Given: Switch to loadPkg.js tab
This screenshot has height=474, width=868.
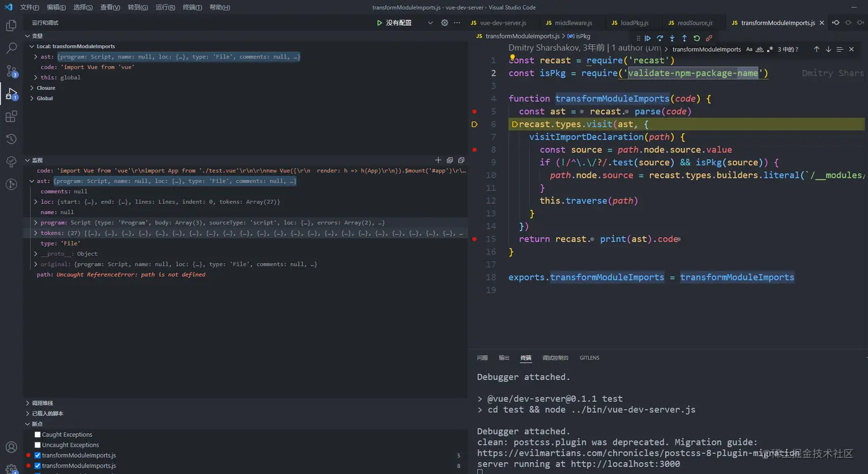Looking at the screenshot, I should (634, 23).
